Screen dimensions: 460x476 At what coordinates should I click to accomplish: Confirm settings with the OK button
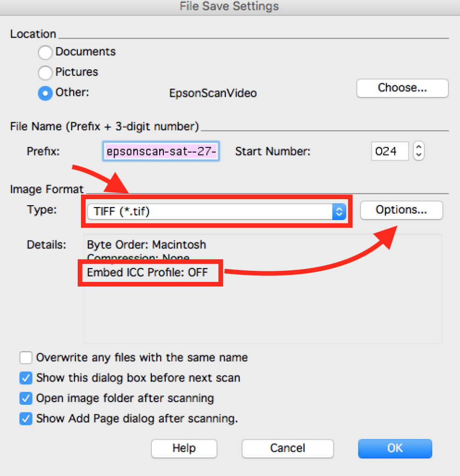(x=395, y=449)
